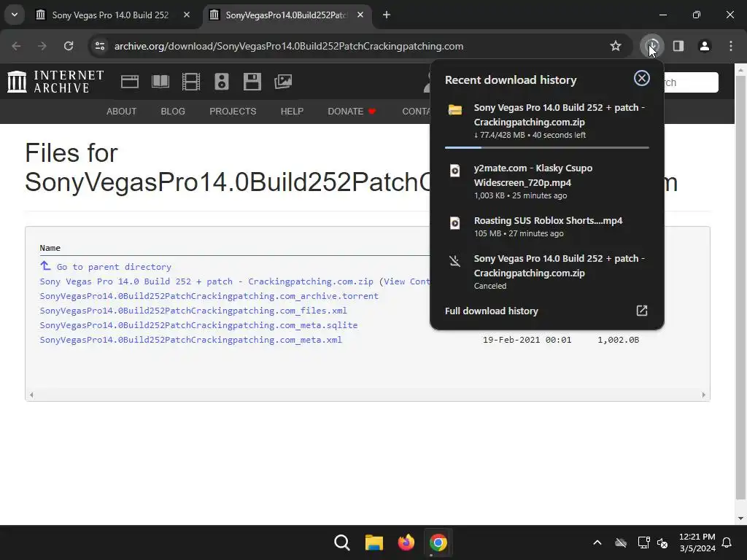The height and width of the screenshot is (560, 747).
Task: Click the Full download history link
Action: pyautogui.click(x=491, y=311)
